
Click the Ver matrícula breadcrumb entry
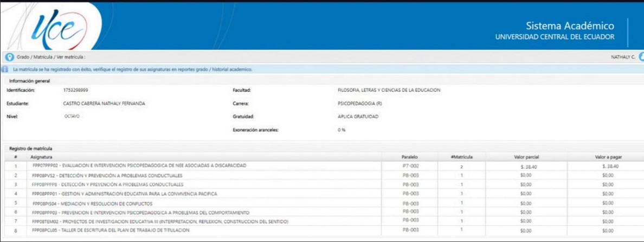69,57
